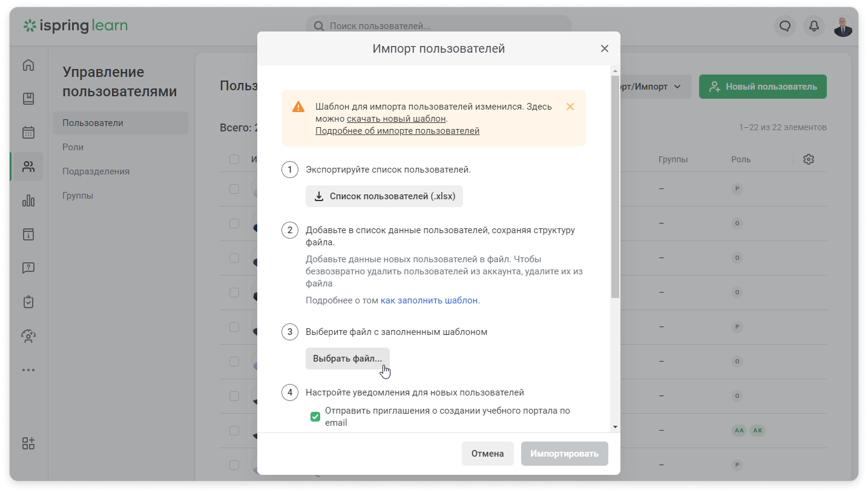Select Роли in the left menu
This screenshot has height=493, width=868.
click(73, 147)
